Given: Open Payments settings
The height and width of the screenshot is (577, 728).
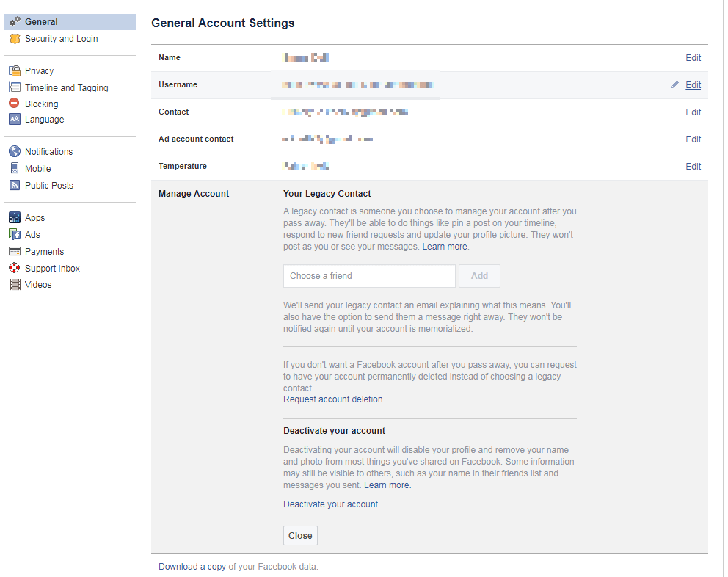Looking at the screenshot, I should (x=45, y=251).
